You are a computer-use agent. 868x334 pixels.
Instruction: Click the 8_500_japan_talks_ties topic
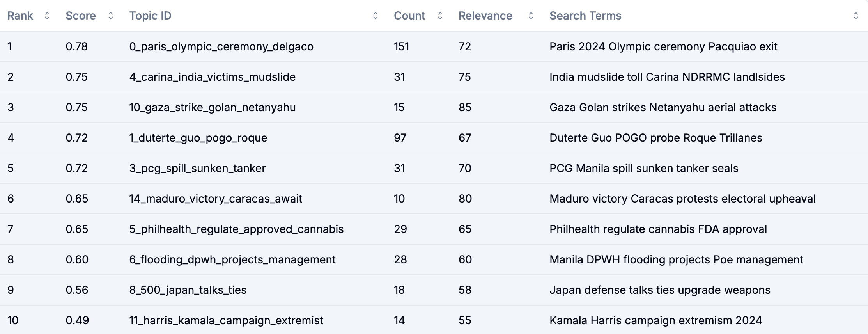point(188,290)
